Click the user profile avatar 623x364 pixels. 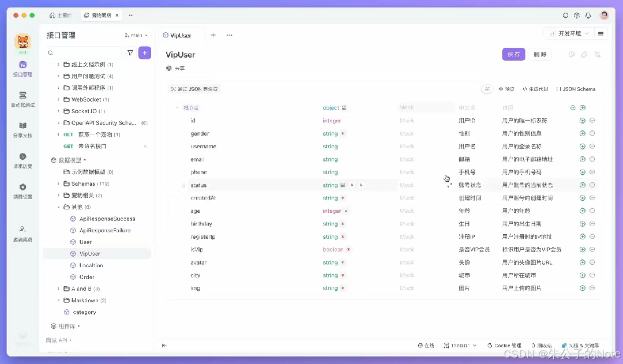[605, 15]
